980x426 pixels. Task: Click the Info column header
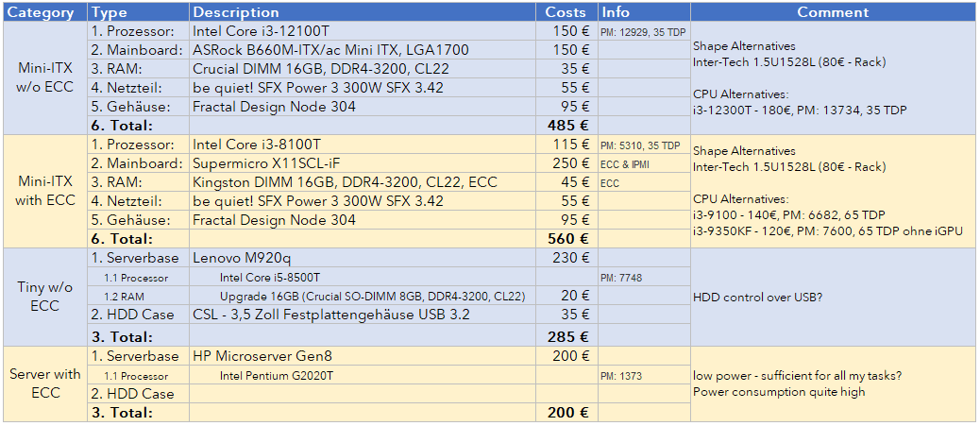point(644,12)
